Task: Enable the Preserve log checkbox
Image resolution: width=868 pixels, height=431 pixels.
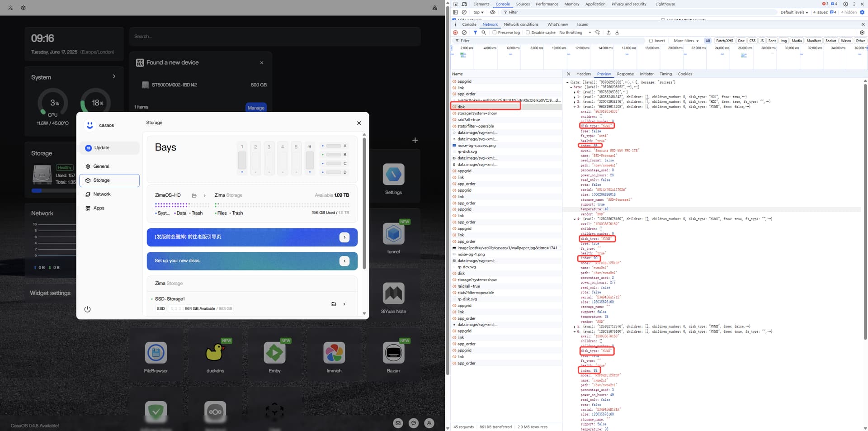Action: (495, 33)
